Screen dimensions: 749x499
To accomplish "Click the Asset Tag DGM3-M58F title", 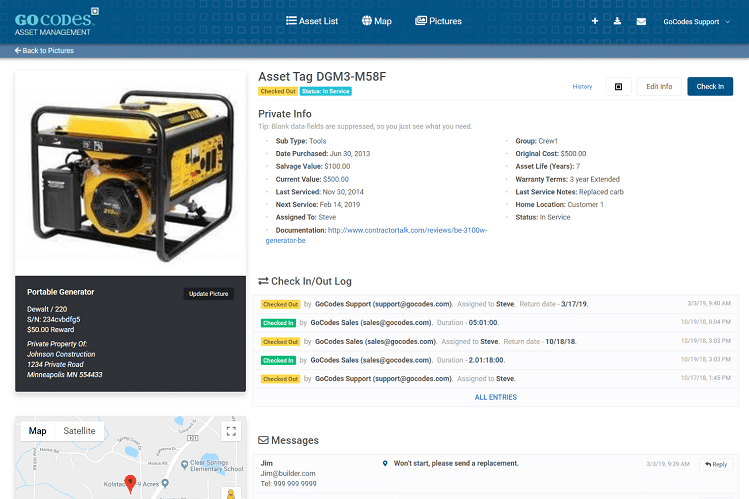I will (322, 76).
